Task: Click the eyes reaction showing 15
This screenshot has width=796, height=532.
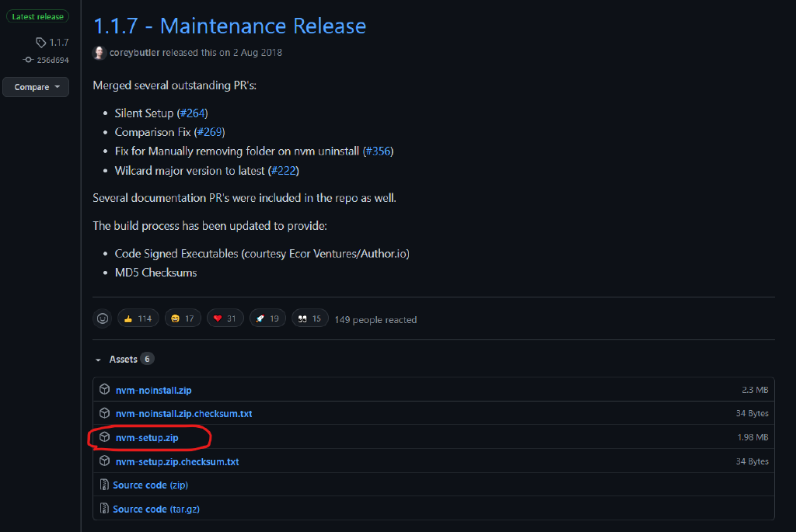Action: 309,318
